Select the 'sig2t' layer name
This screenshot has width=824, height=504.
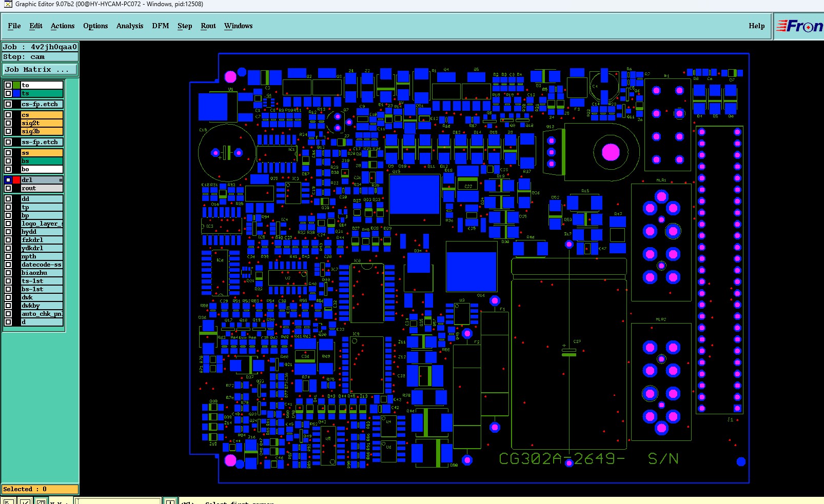point(42,123)
